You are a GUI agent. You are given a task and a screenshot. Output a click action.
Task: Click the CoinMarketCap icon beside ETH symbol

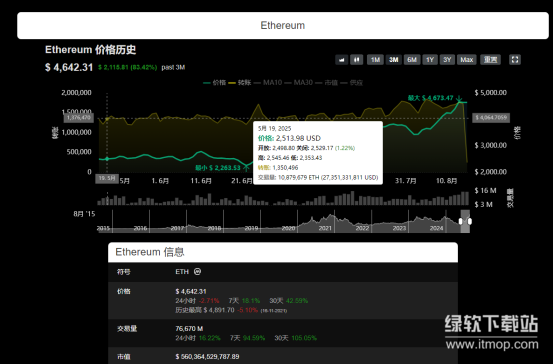tap(198, 272)
